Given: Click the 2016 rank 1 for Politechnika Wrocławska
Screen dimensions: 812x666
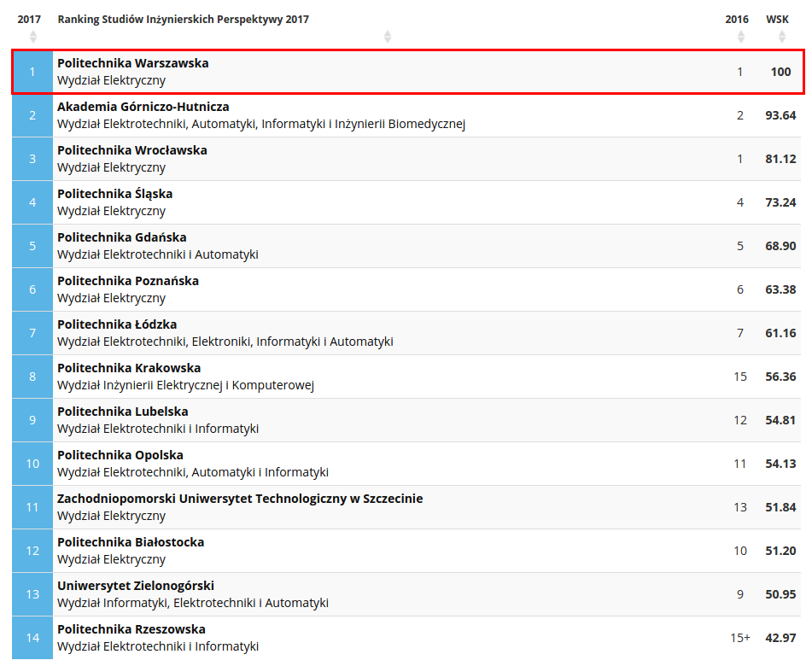Looking at the screenshot, I should coord(740,159).
